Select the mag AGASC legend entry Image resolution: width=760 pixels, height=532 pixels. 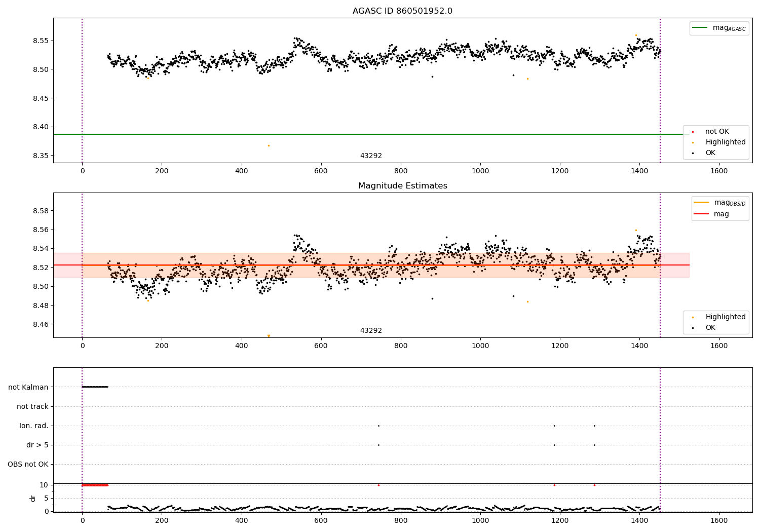click(x=719, y=28)
